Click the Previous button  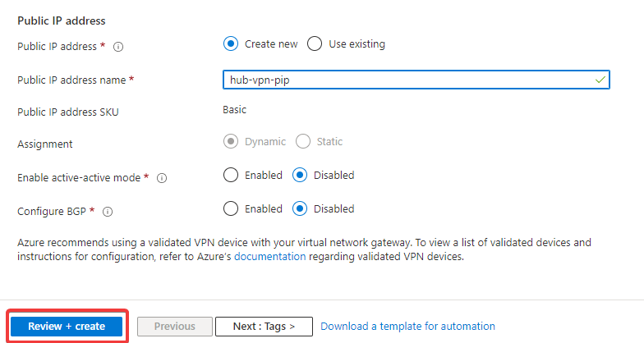click(174, 326)
